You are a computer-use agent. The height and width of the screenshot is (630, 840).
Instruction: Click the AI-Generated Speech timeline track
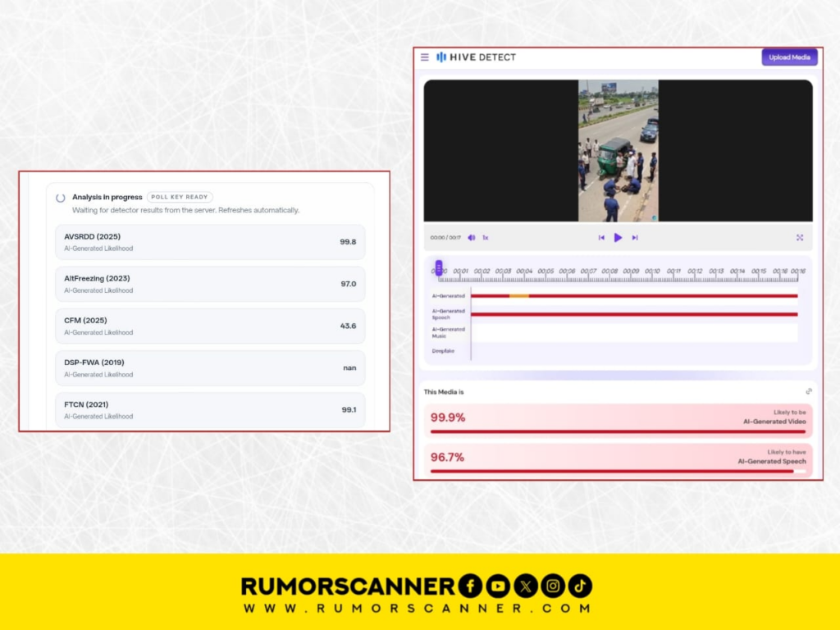click(x=634, y=314)
